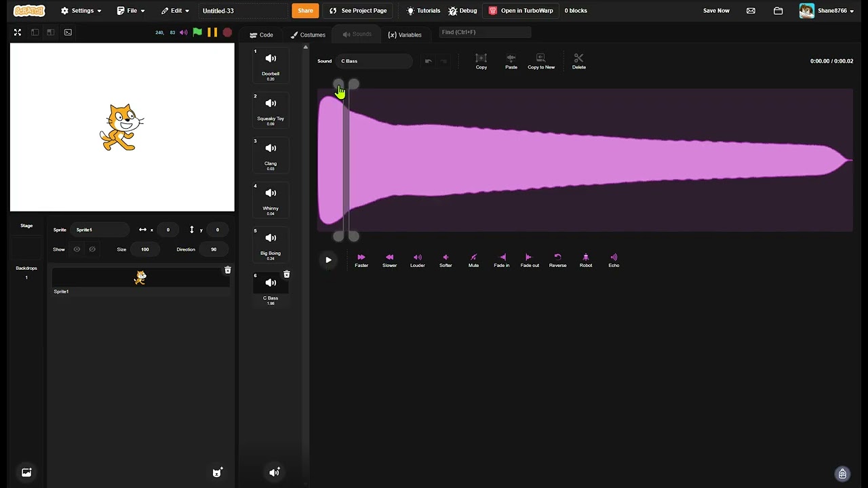Open the Edit menu
The image size is (868, 488).
point(175,11)
